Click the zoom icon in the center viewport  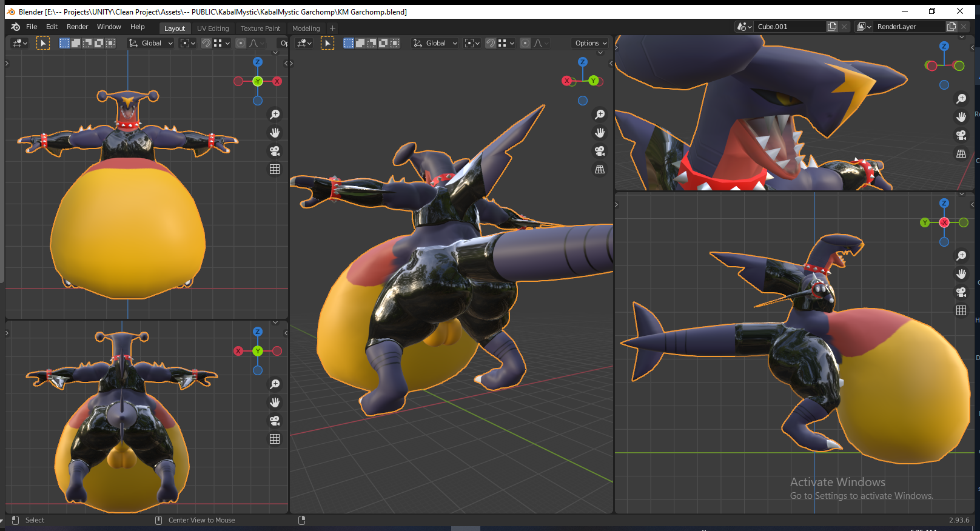click(600, 115)
